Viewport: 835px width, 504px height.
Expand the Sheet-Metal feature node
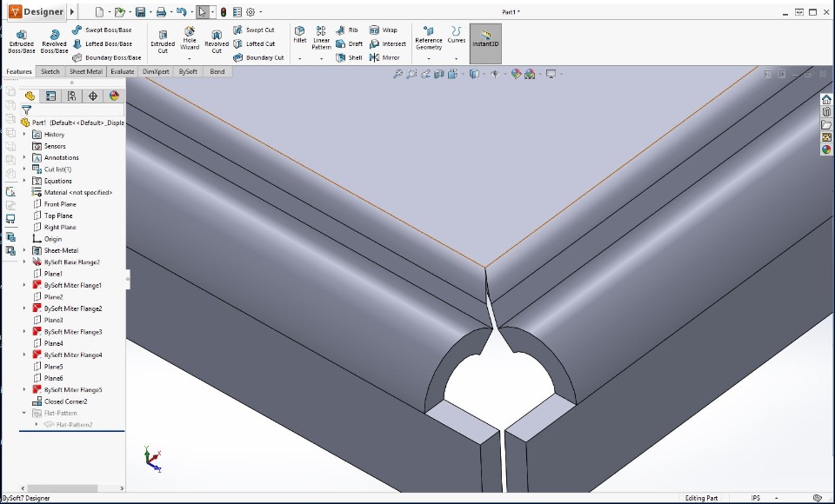pyautogui.click(x=24, y=250)
